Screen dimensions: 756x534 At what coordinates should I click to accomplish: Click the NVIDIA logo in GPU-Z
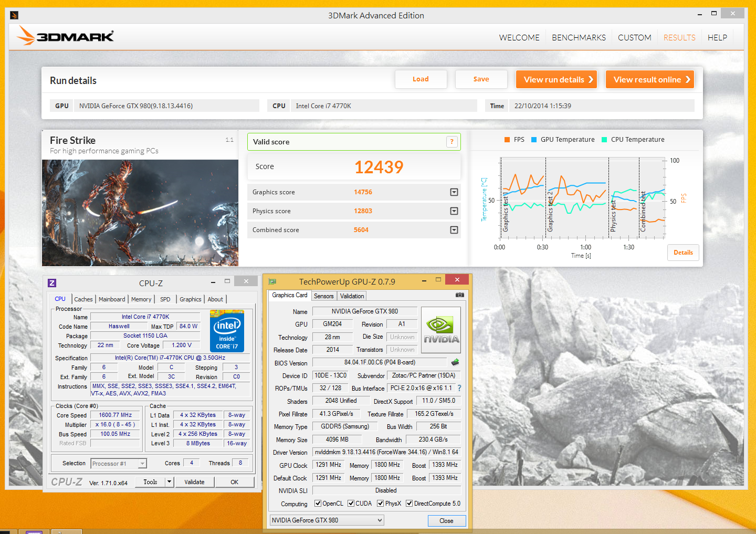click(x=441, y=330)
